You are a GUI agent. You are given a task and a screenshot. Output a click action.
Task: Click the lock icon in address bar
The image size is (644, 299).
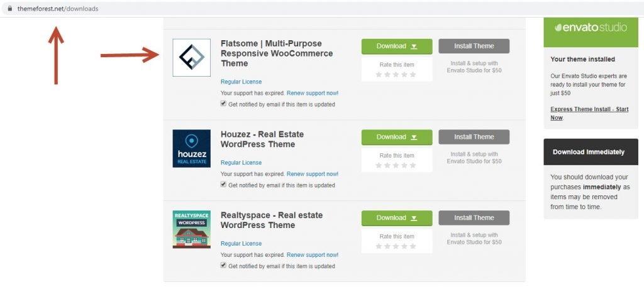point(10,8)
